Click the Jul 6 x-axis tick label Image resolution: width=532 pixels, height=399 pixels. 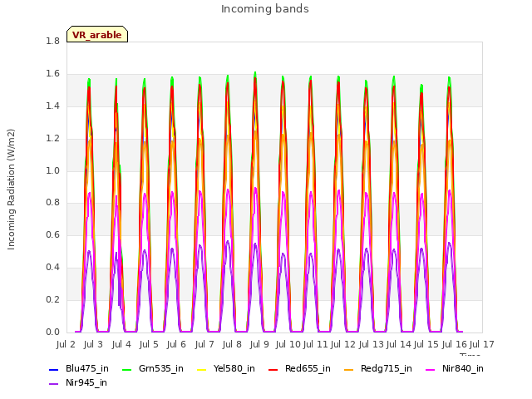[176, 344]
